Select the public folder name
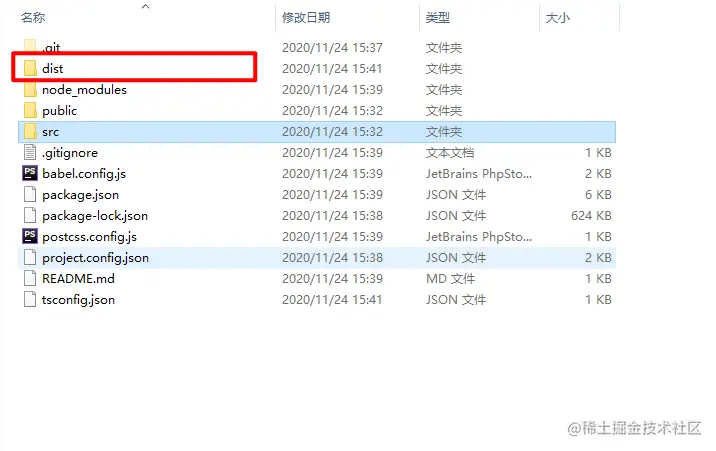716x451 pixels. 59,110
